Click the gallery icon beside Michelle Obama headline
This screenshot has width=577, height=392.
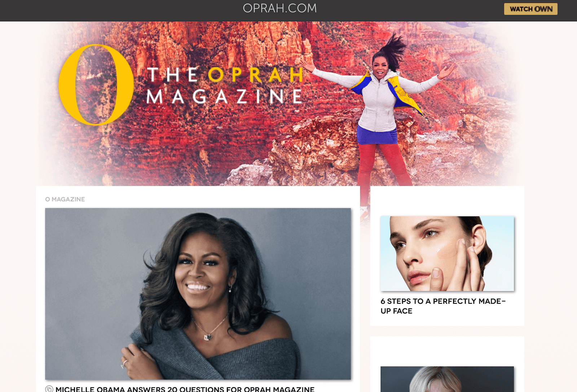point(49,389)
